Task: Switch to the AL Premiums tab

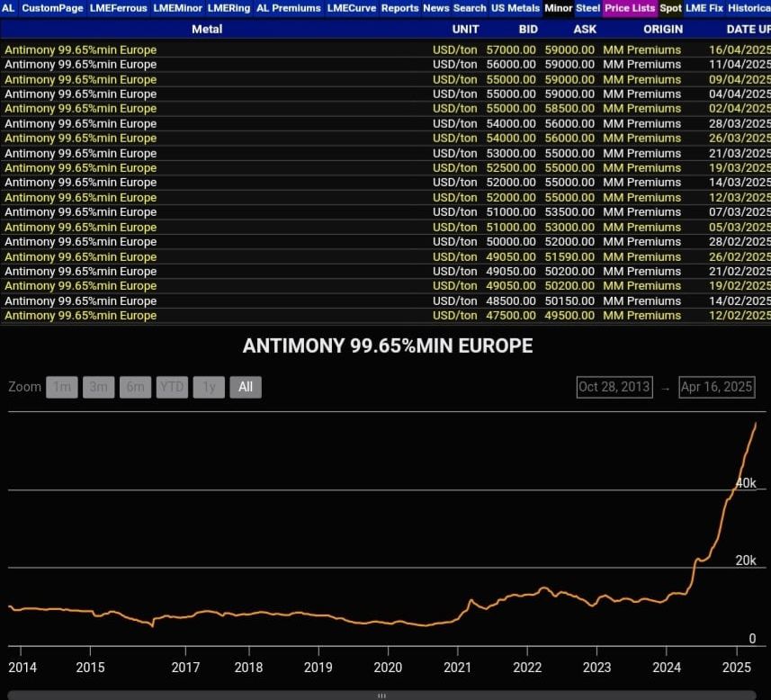Action: [x=288, y=8]
